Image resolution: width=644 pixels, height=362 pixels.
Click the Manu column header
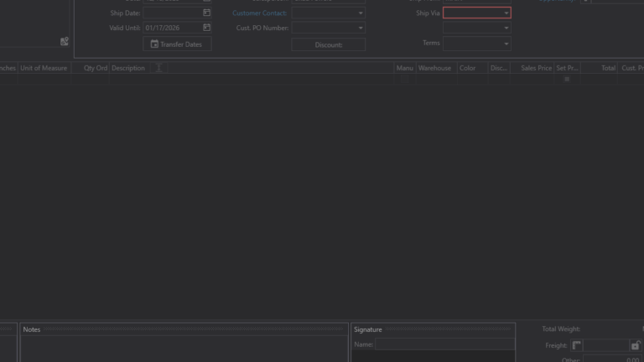tap(405, 68)
